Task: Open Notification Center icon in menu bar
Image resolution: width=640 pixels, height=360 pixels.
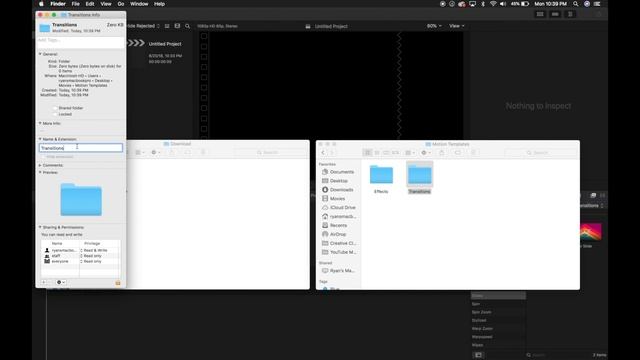Action: 597,4
